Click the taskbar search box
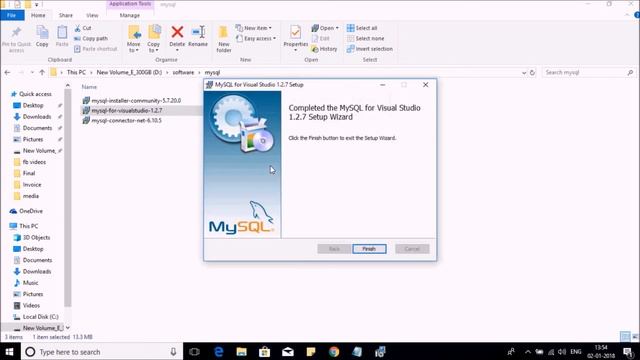This screenshot has width=640, height=360. (x=102, y=351)
